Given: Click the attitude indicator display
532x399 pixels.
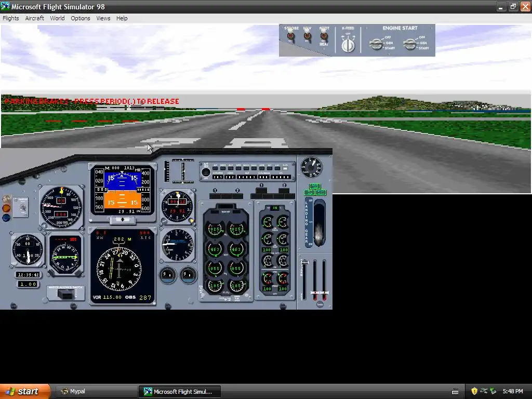Looking at the screenshot, I should click(x=122, y=190).
